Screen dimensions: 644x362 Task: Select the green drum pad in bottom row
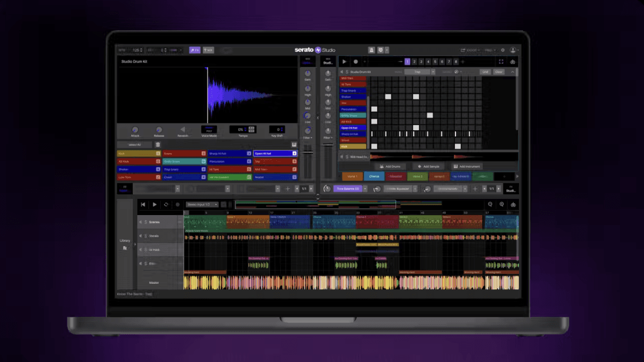[229, 177]
